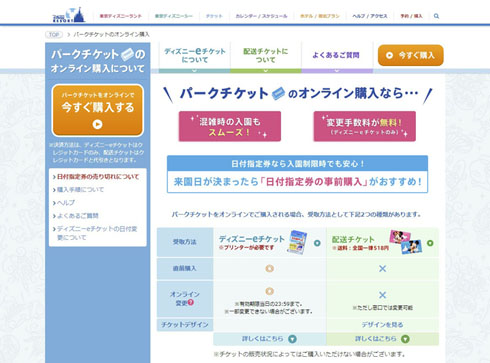Click the orange 今すぐ購入 button at top
This screenshot has height=363, width=490.
[x=411, y=55]
